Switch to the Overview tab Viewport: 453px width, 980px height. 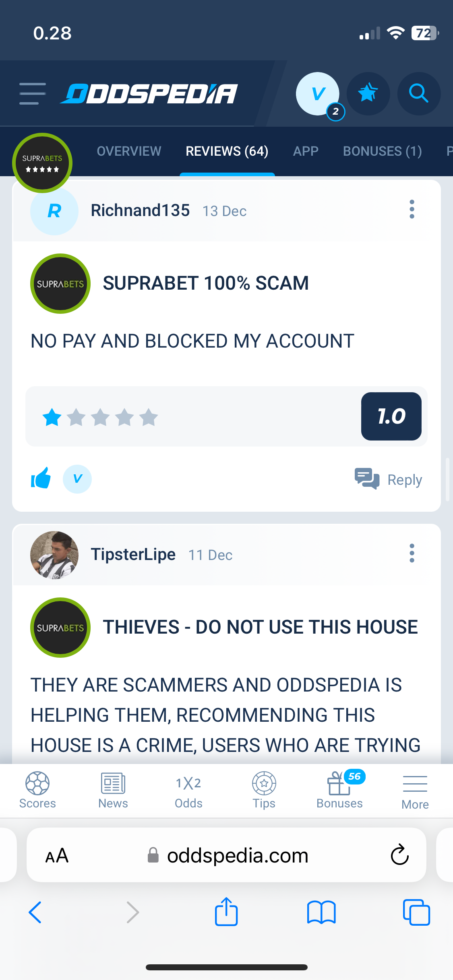pyautogui.click(x=129, y=151)
